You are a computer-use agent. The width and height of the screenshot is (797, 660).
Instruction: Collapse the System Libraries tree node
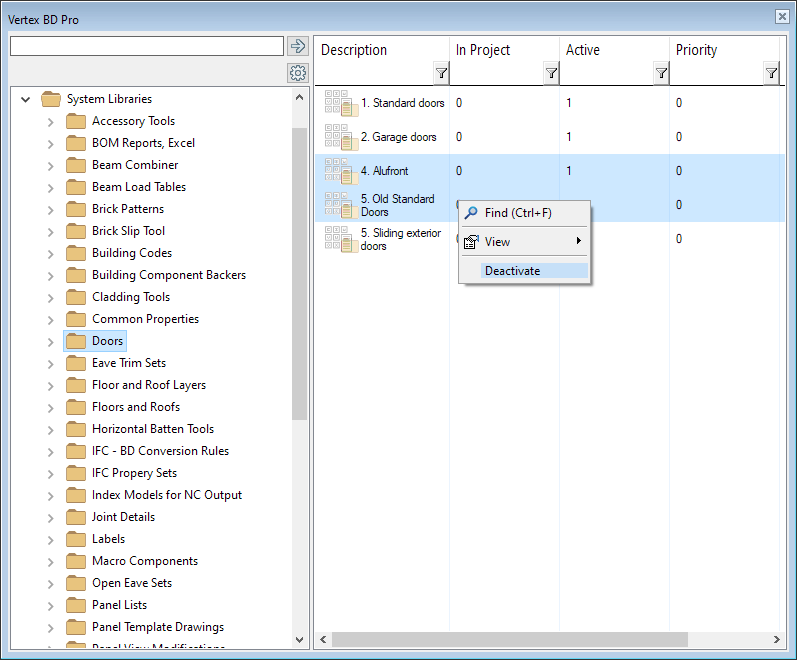coord(26,99)
